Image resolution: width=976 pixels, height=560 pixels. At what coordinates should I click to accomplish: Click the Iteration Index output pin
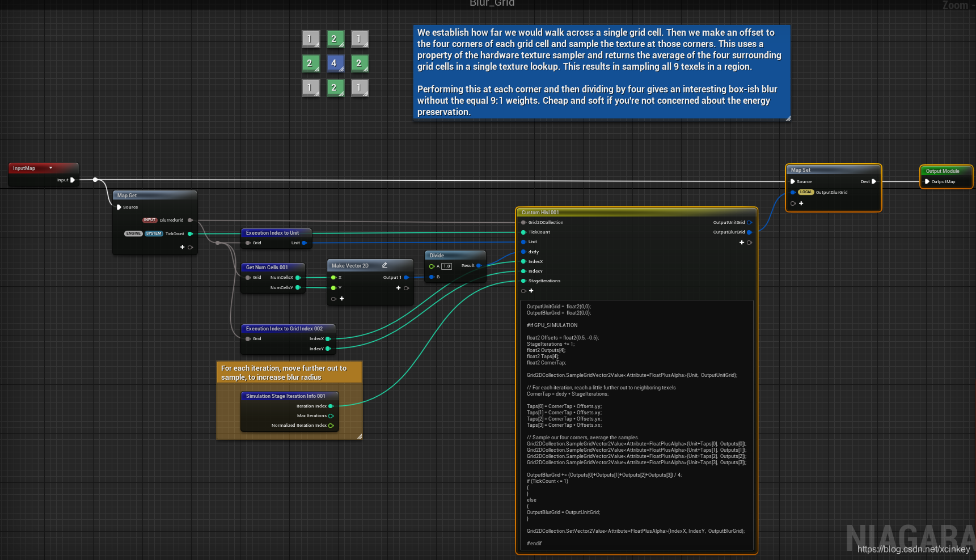[331, 406]
